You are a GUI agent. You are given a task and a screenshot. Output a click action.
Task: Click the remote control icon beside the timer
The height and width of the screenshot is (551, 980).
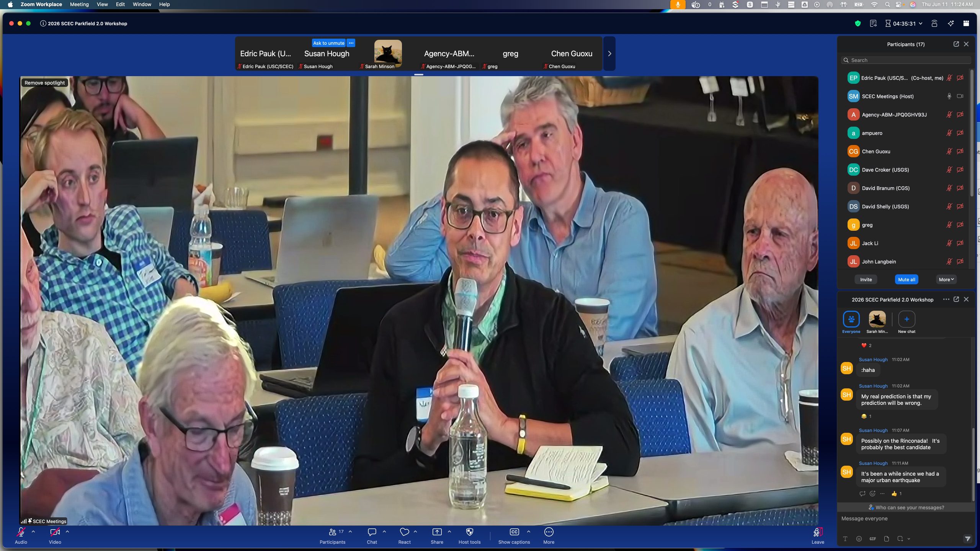pyautogui.click(x=934, y=23)
